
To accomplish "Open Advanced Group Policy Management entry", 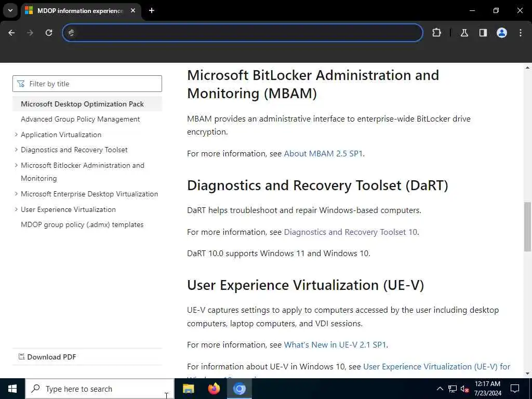I will [81, 119].
